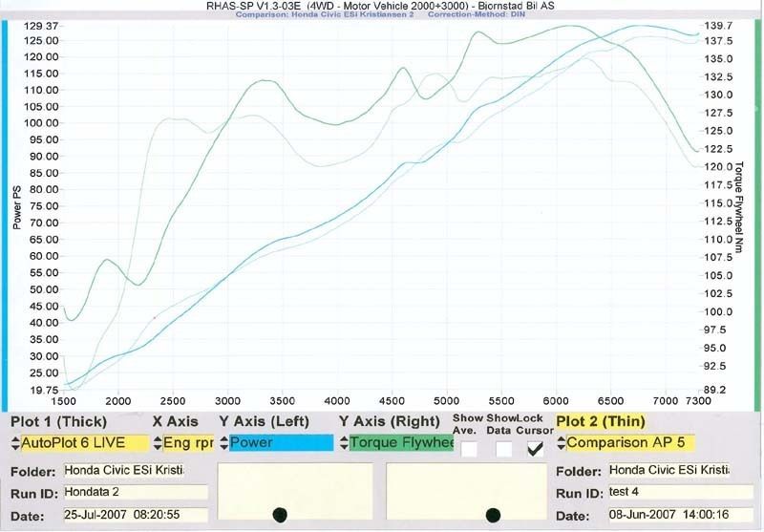Enable the Show Ave. checkbox

click(x=469, y=448)
